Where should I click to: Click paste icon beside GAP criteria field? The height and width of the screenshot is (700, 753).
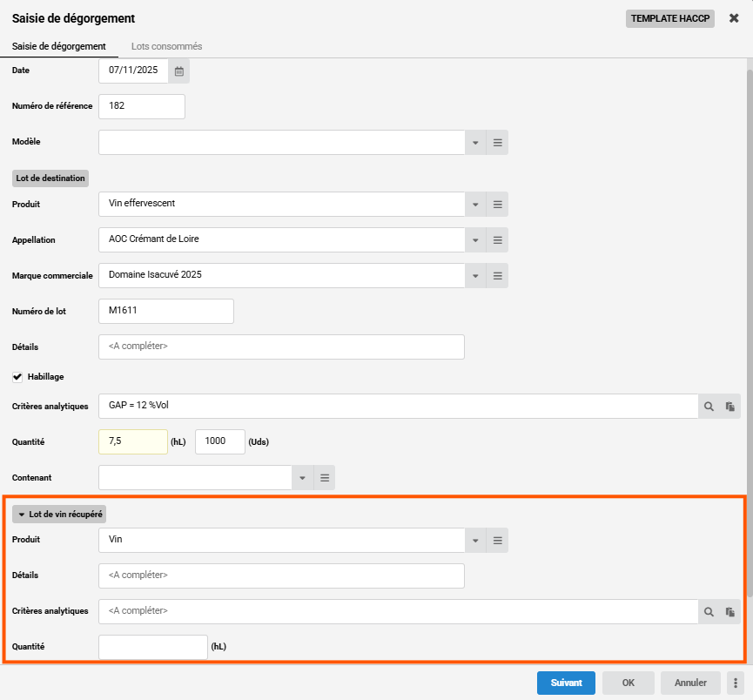730,407
